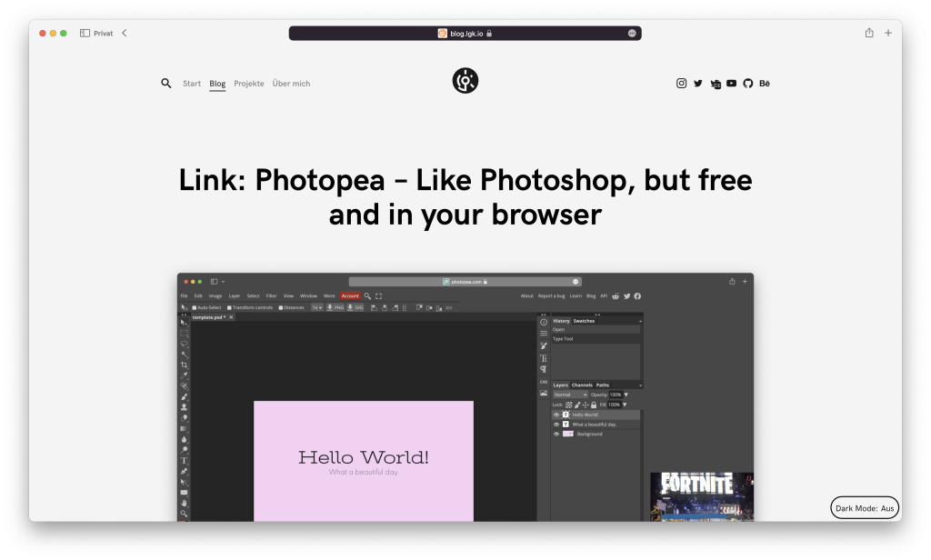Select the Crop tool in the Photopea screenshot
The height and width of the screenshot is (560, 931).
(184, 365)
